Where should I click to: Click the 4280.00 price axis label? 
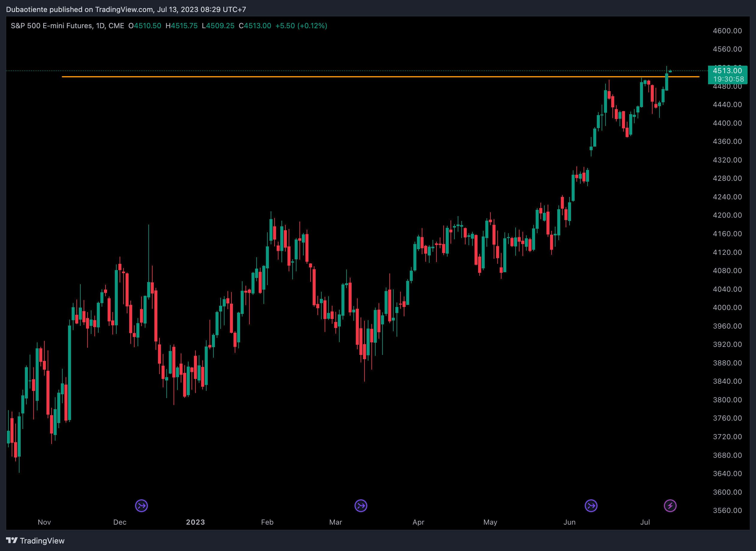[727, 178]
